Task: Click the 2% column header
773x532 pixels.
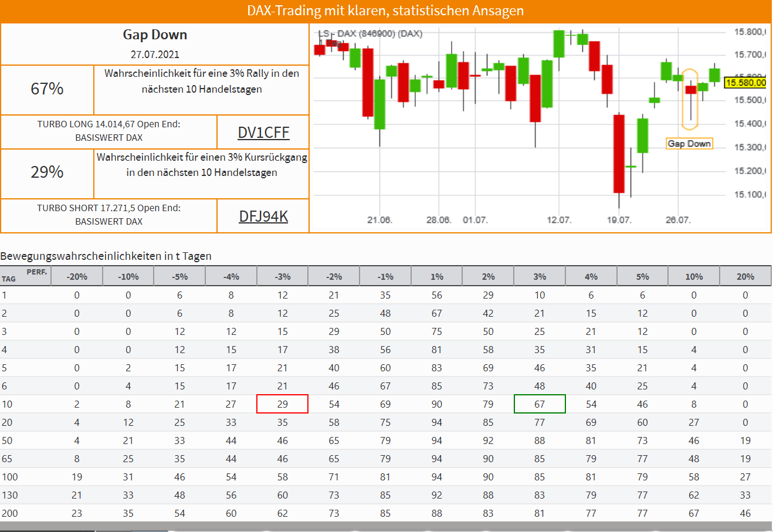Action: [x=488, y=276]
